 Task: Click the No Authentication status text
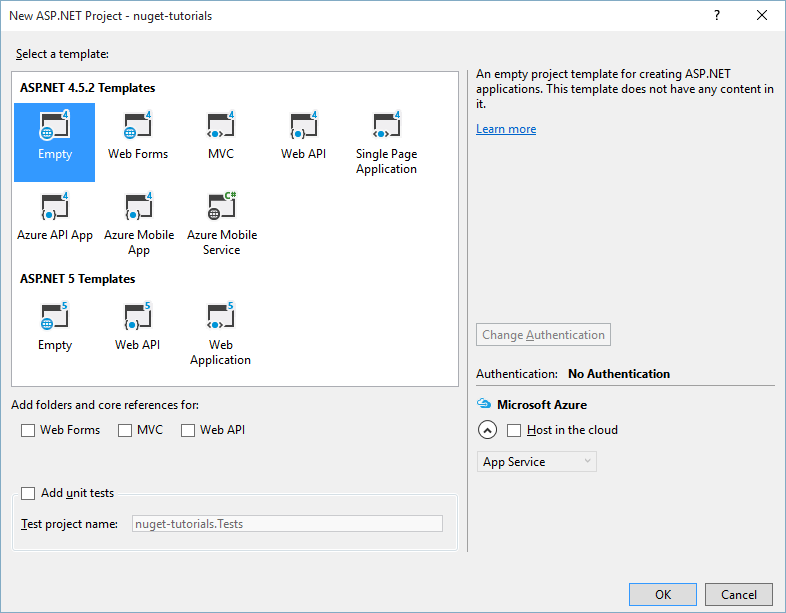619,374
